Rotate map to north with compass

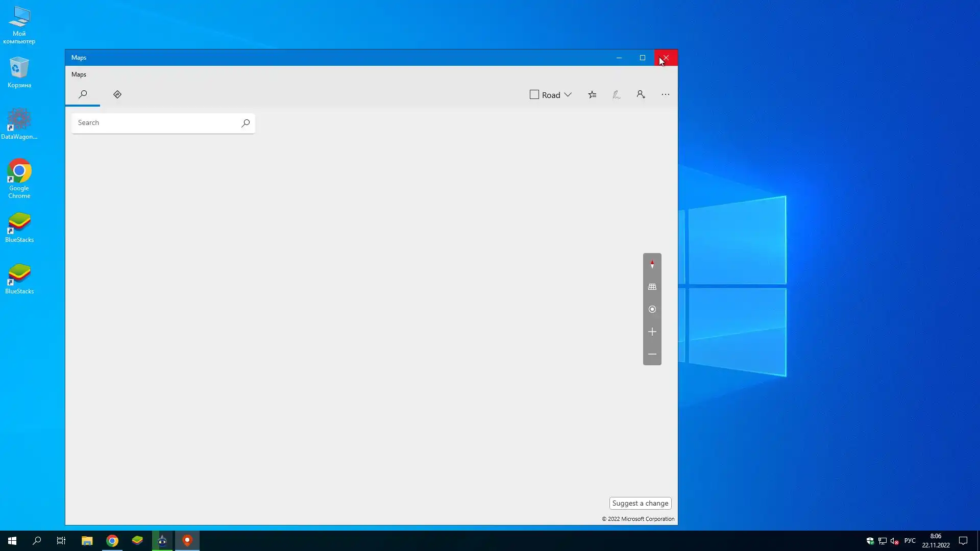(652, 264)
